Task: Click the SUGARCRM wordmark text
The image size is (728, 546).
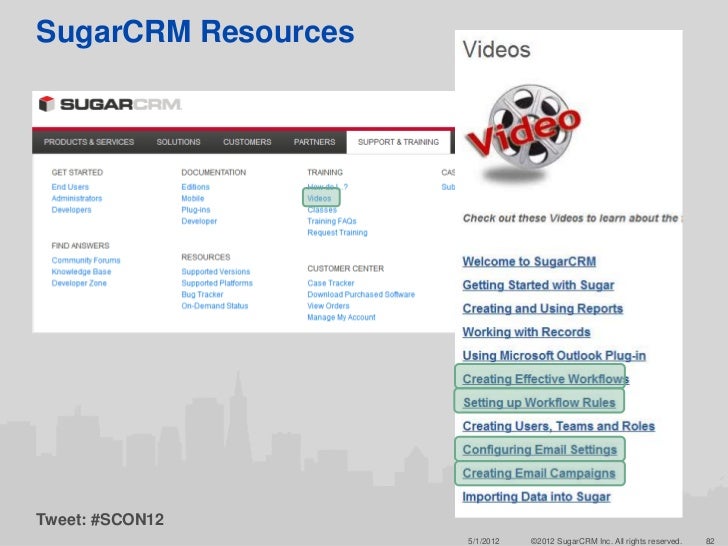Action: coord(121,104)
